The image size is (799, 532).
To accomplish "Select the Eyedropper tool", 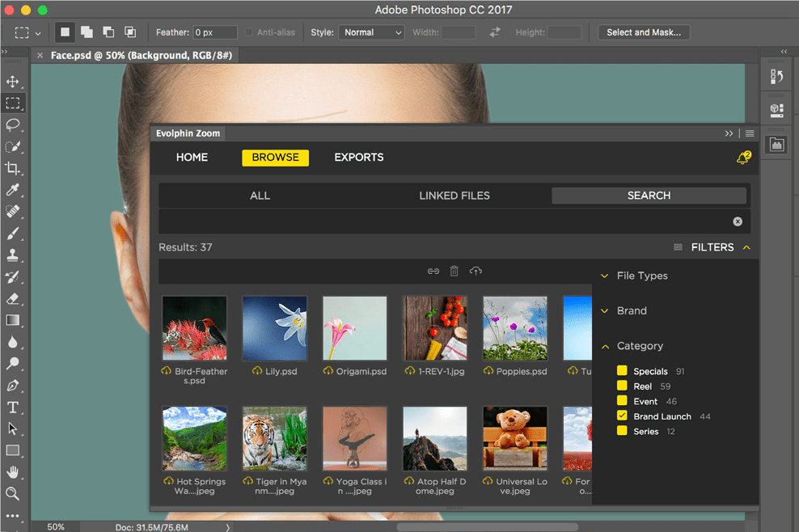I will pos(13,190).
